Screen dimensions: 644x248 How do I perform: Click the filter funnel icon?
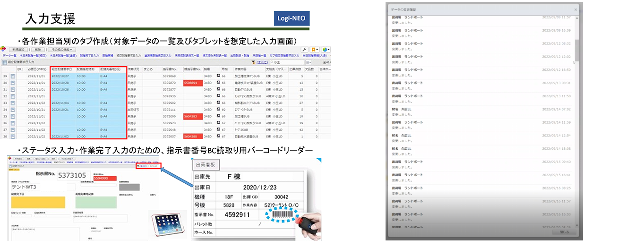[x=254, y=62]
